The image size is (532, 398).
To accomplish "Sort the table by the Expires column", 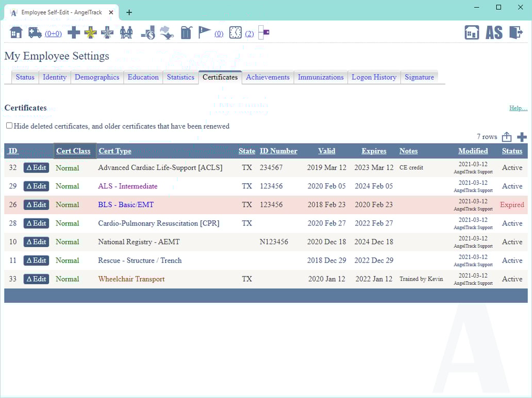I will coord(373,151).
